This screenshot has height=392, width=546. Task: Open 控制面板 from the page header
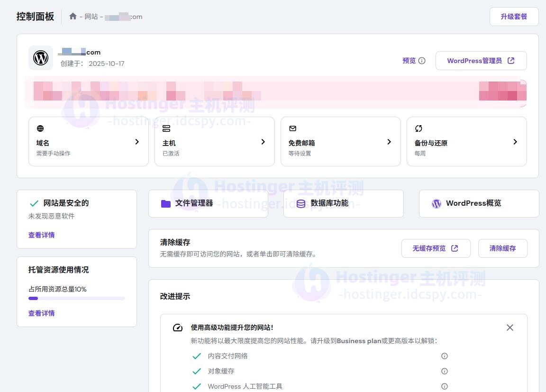[35, 16]
